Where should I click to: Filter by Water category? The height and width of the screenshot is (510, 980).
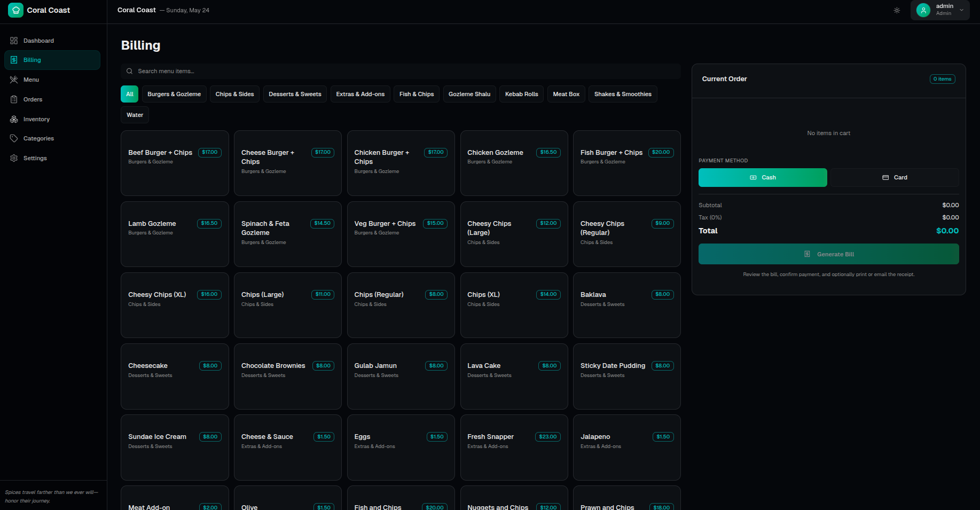pos(135,115)
